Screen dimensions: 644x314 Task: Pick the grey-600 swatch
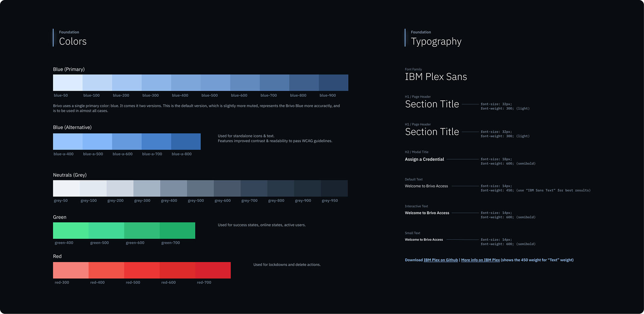[x=227, y=188]
